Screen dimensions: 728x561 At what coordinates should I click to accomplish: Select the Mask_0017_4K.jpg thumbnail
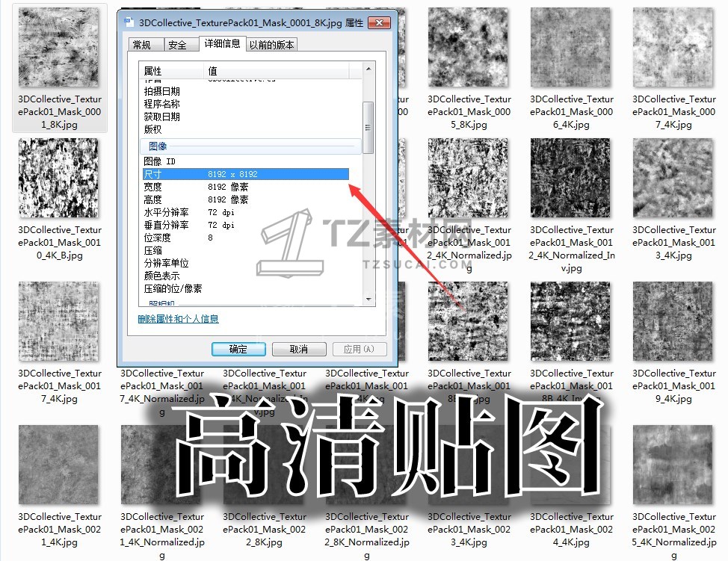point(58,321)
